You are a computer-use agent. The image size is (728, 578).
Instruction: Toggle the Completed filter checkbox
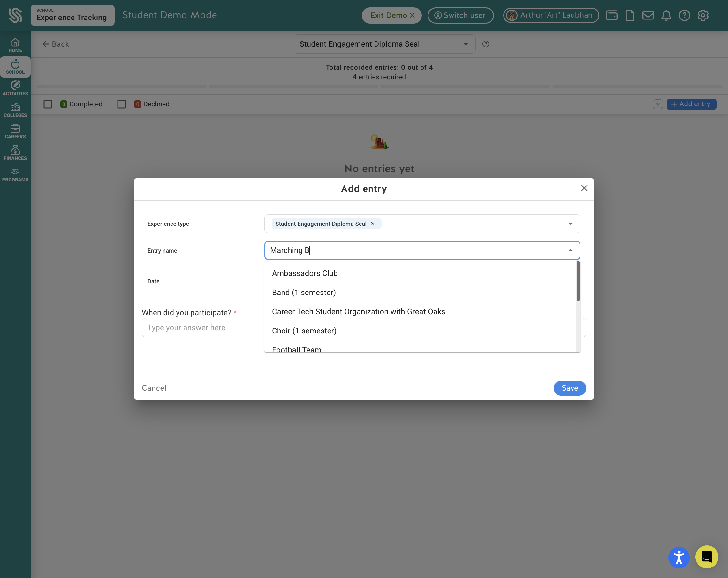[48, 104]
